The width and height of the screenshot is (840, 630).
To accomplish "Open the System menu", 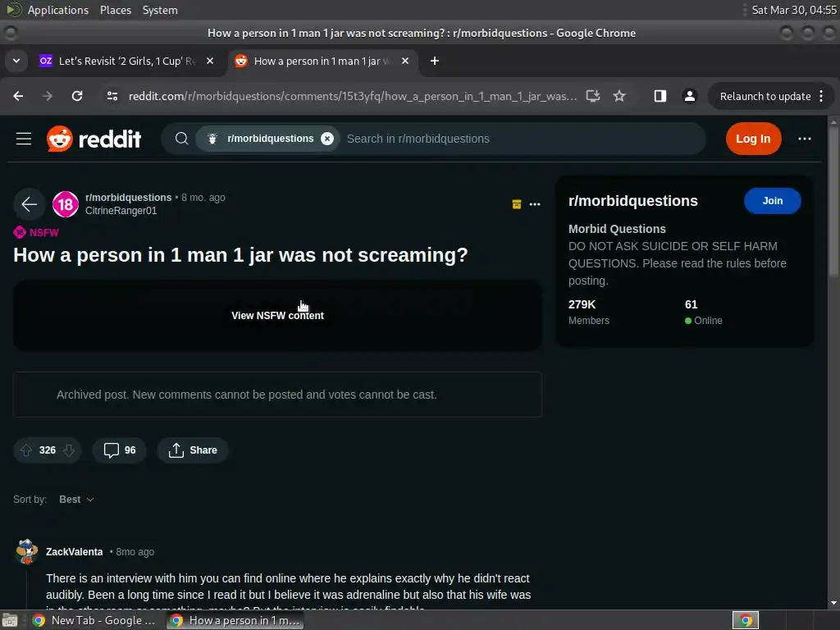I will tap(160, 10).
